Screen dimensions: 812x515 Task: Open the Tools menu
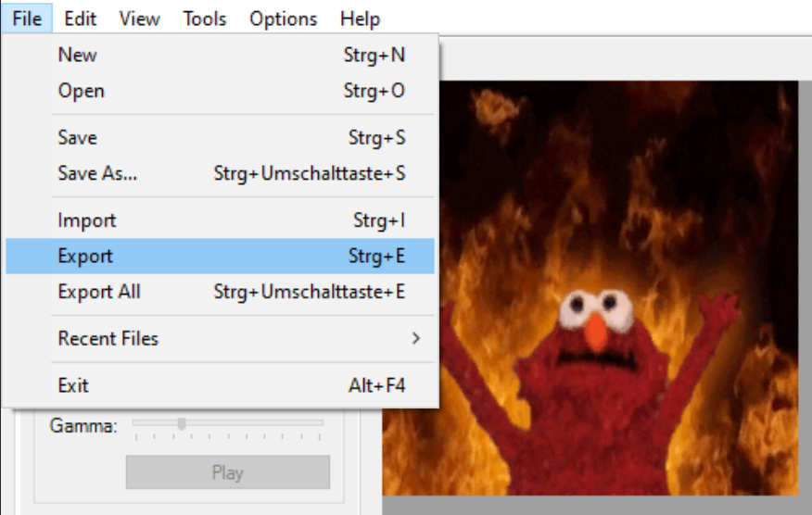pos(205,19)
